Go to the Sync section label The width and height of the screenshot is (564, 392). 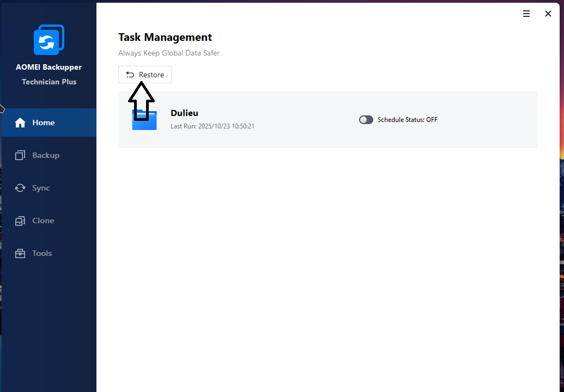click(x=41, y=188)
